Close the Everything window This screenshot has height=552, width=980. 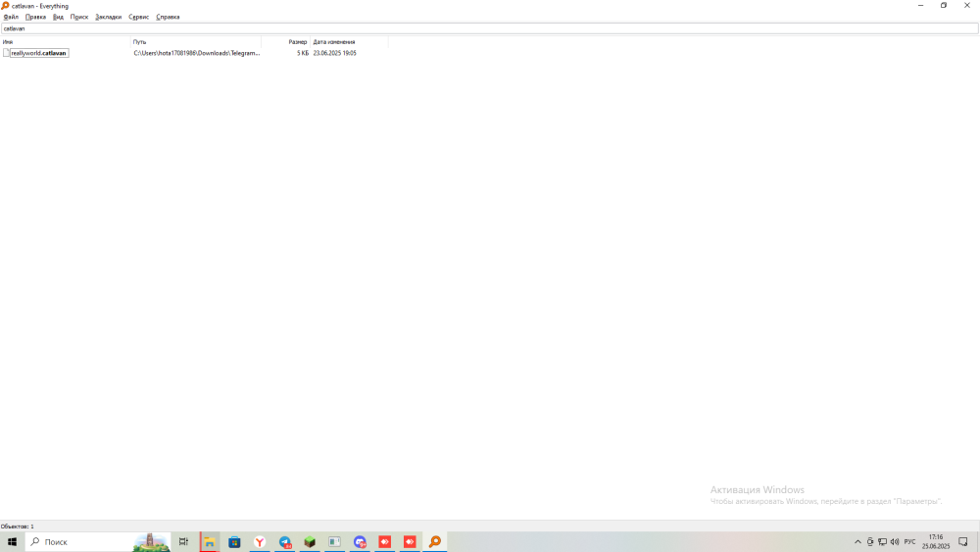967,6
